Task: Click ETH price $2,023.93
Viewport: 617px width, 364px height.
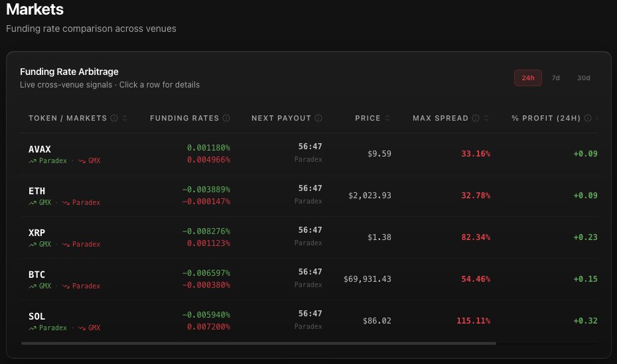Action: coord(370,196)
